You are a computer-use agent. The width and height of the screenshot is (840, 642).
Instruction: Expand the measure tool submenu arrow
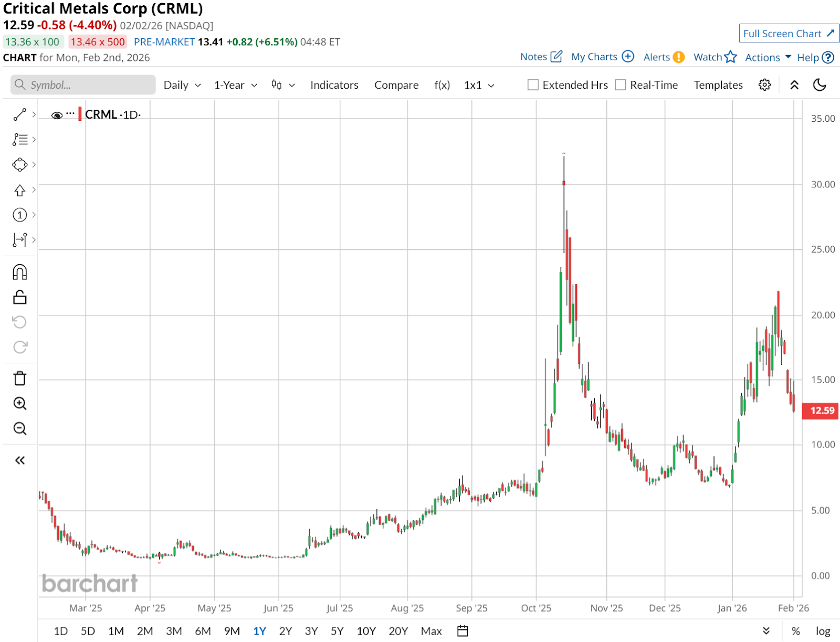coord(34,240)
